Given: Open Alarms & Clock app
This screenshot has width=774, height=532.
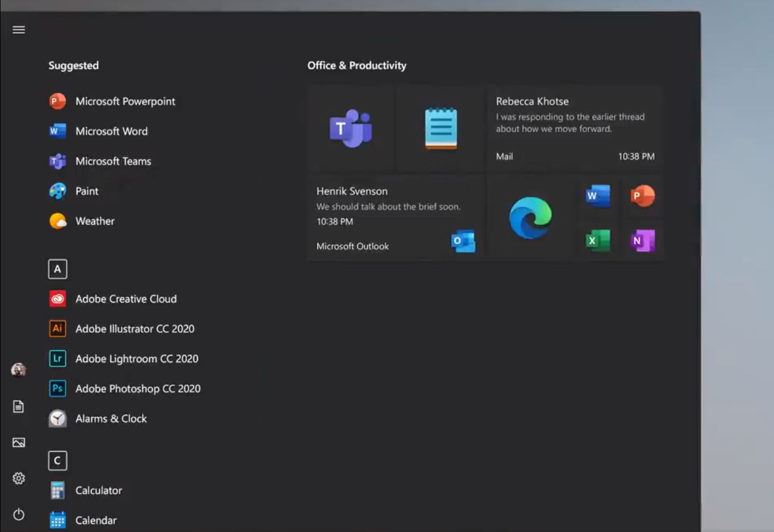Looking at the screenshot, I should tap(98, 419).
